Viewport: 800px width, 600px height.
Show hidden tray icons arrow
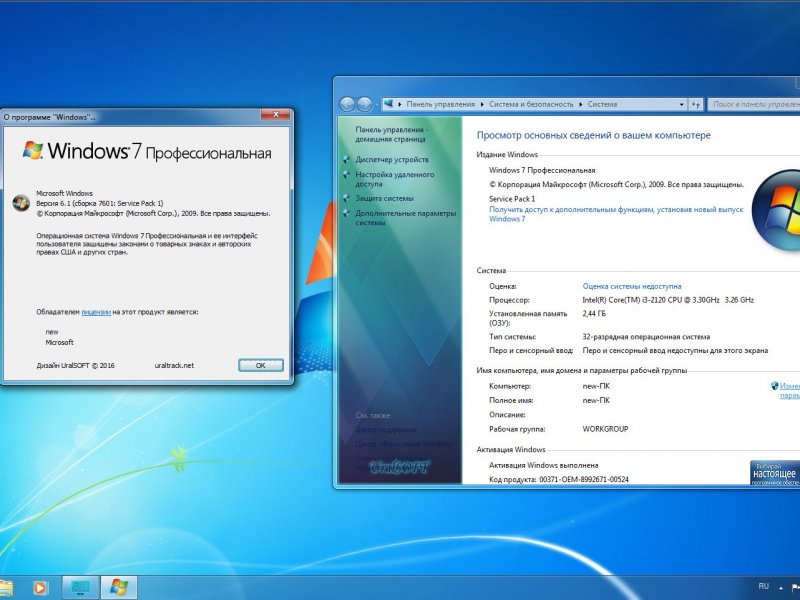[781, 588]
